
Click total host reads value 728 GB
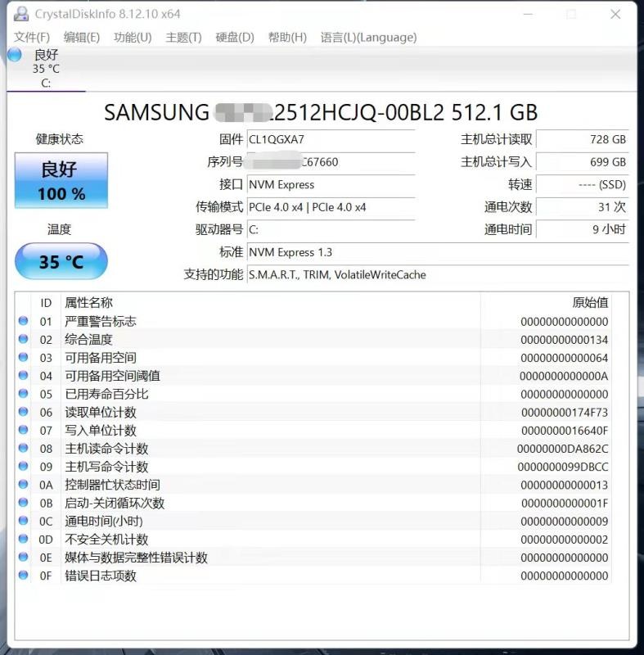coord(583,139)
